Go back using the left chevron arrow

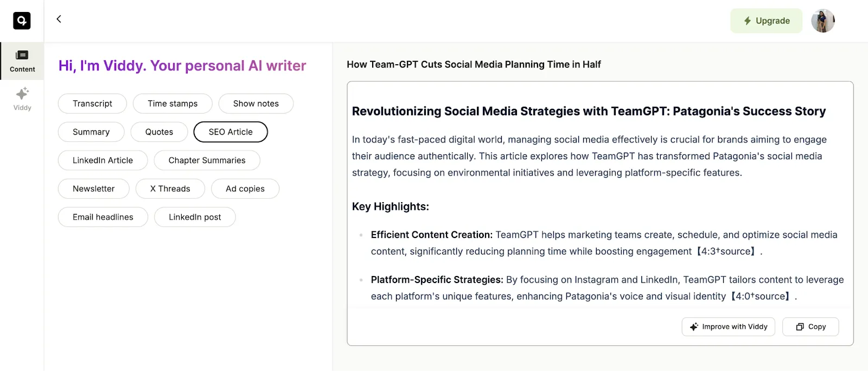(x=59, y=19)
